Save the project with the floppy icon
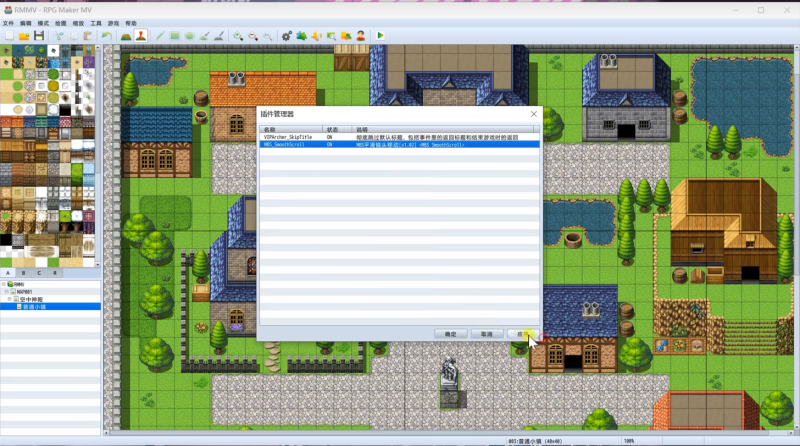Image resolution: width=800 pixels, height=446 pixels. [39, 36]
